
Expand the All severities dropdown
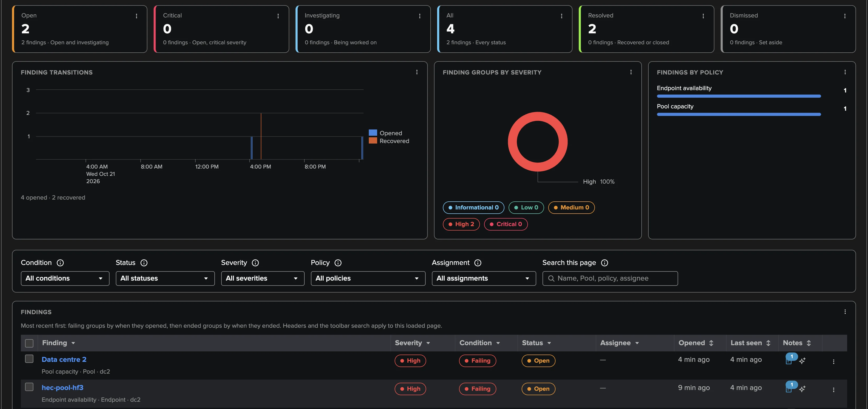[262, 278]
